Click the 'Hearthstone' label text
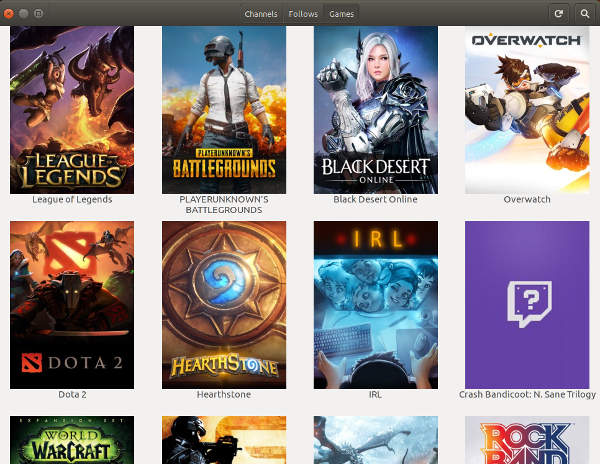This screenshot has width=600, height=464. click(224, 394)
